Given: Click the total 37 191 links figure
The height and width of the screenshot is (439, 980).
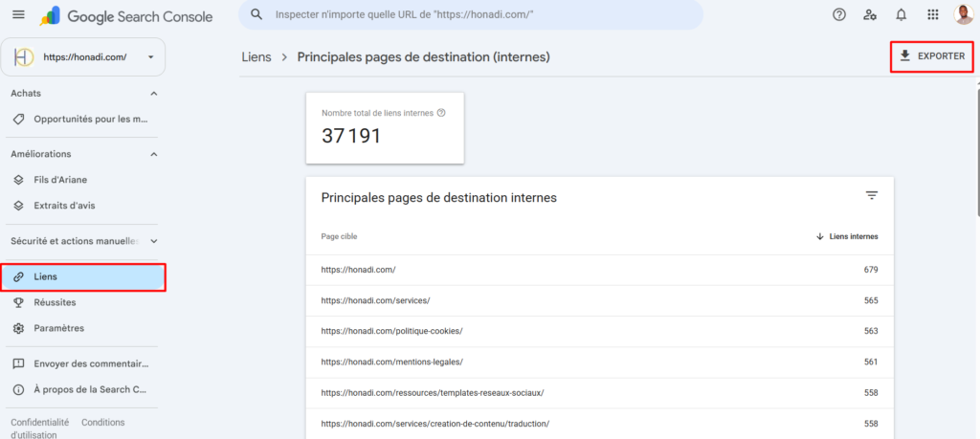Looking at the screenshot, I should click(351, 136).
